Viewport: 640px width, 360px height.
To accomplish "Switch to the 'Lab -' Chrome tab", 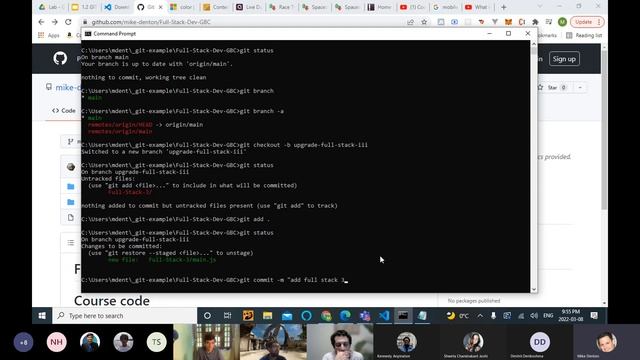I will (51, 7).
